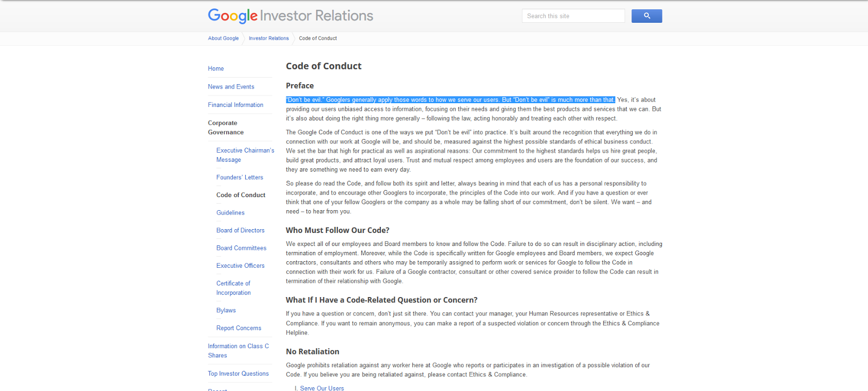Open Certificate of Incorporation link
This screenshot has height=391, width=868.
coord(233,288)
